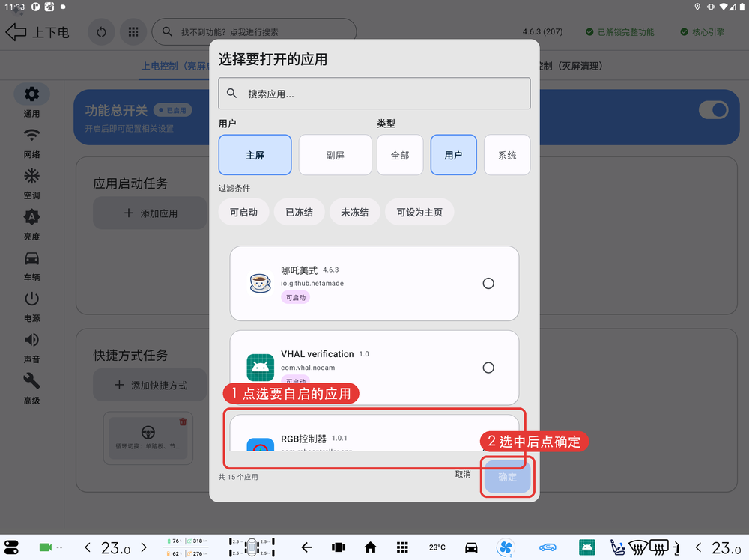Open green android app in bottom bar
The width and height of the screenshot is (749, 560).
point(586,547)
